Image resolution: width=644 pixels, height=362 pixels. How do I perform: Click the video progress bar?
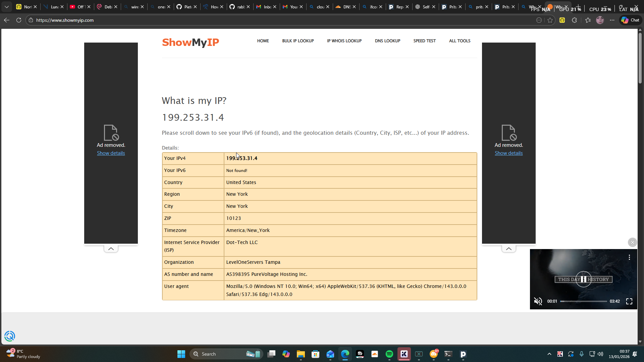tap(583, 301)
